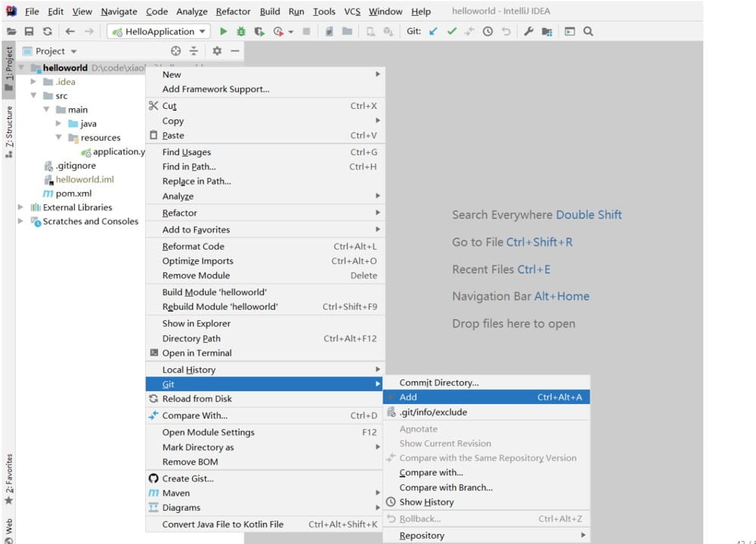The width and height of the screenshot is (756, 544).
Task: Navigate forward with the right arrow icon
Action: click(88, 31)
